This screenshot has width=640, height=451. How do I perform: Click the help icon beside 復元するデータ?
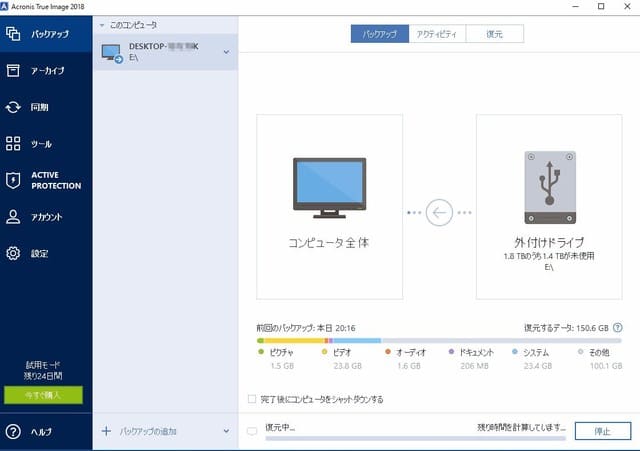coord(618,327)
